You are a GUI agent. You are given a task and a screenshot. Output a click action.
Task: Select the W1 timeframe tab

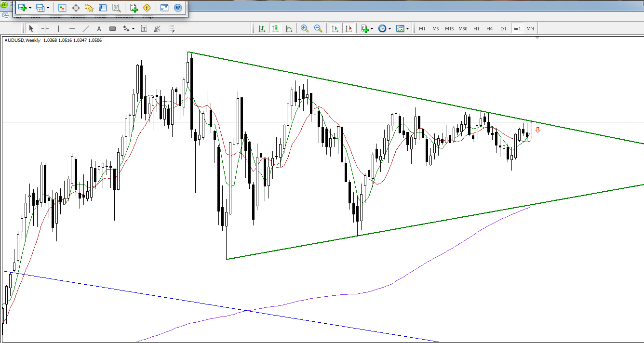(517, 29)
